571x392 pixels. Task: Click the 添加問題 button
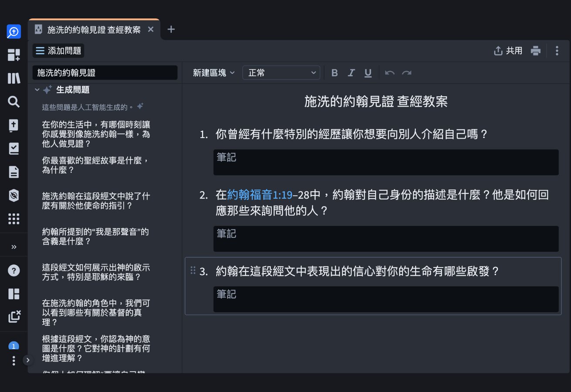(x=58, y=51)
